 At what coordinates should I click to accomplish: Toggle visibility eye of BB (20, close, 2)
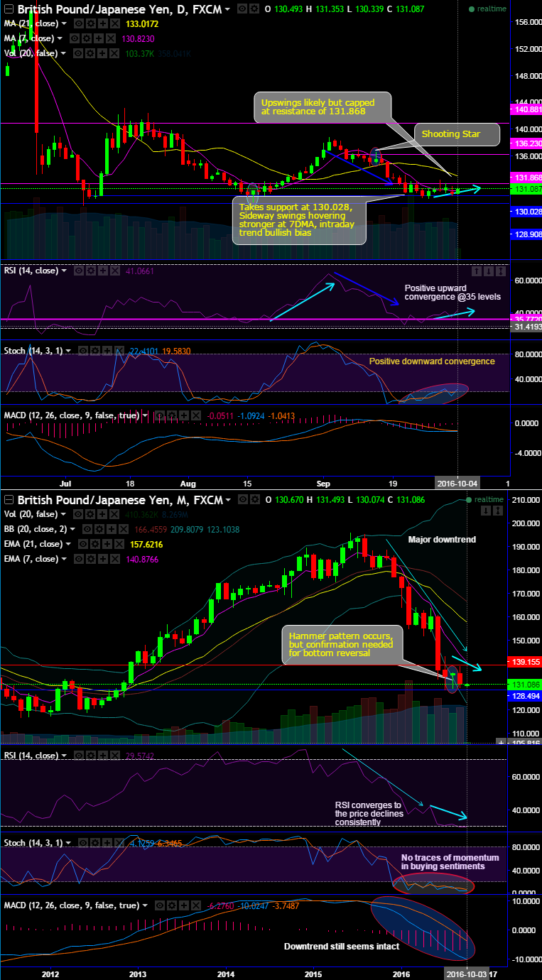87,529
